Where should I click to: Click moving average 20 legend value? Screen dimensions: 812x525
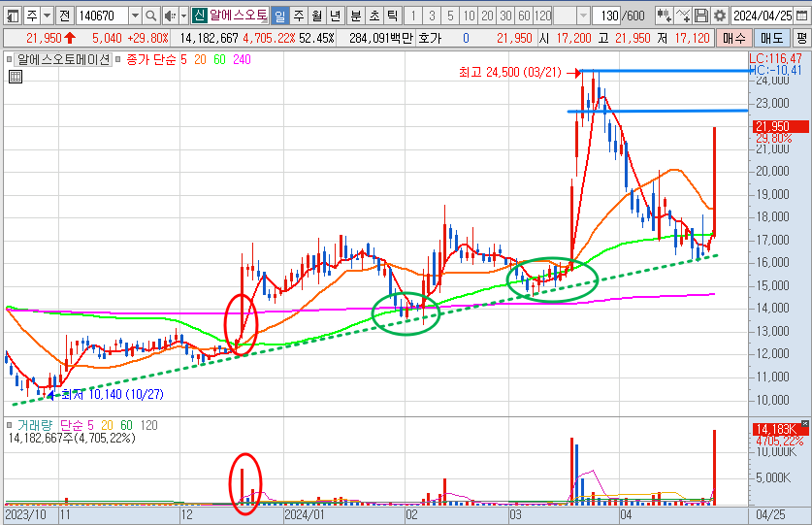tap(200, 59)
